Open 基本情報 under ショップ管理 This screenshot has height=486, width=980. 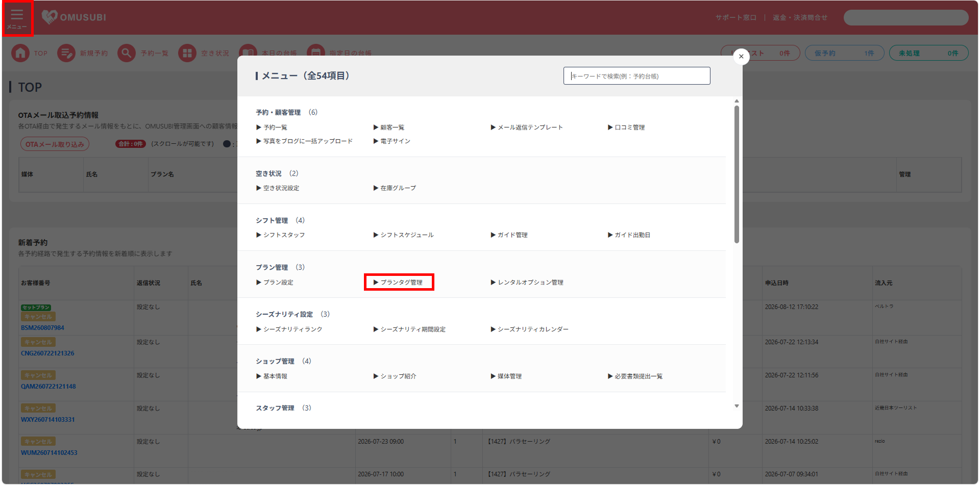272,376
